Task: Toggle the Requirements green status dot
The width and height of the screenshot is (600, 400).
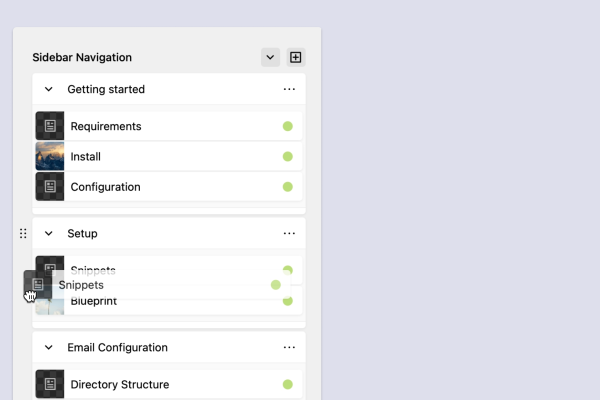Action: coord(287,126)
